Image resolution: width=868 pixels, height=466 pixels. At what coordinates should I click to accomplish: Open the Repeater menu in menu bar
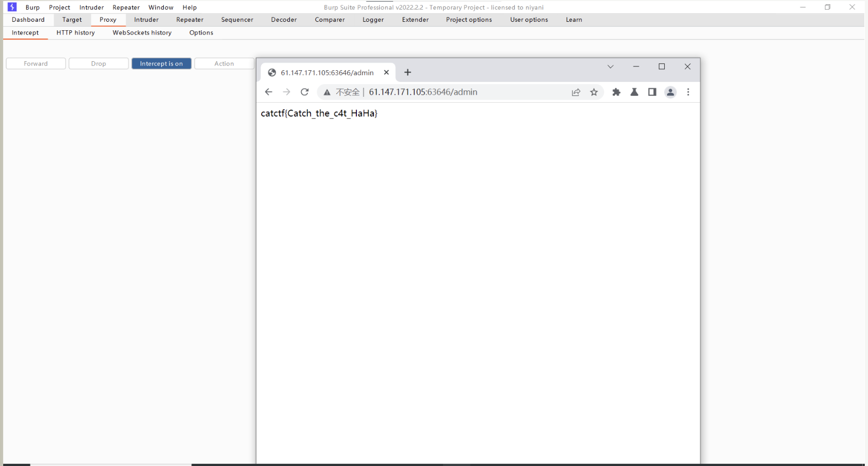click(x=126, y=7)
